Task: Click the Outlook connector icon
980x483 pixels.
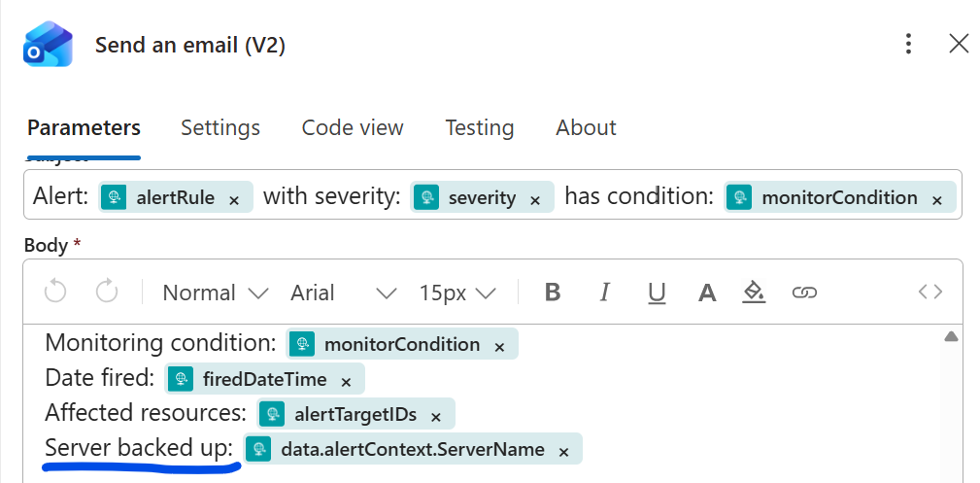Action: click(x=48, y=45)
